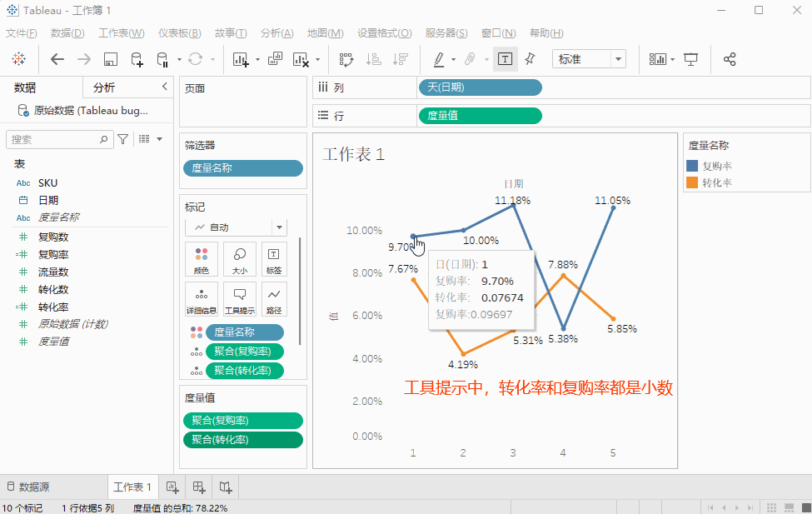This screenshot has width=812, height=514.
Task: Click the marks card scrollbar
Action: coord(300,292)
